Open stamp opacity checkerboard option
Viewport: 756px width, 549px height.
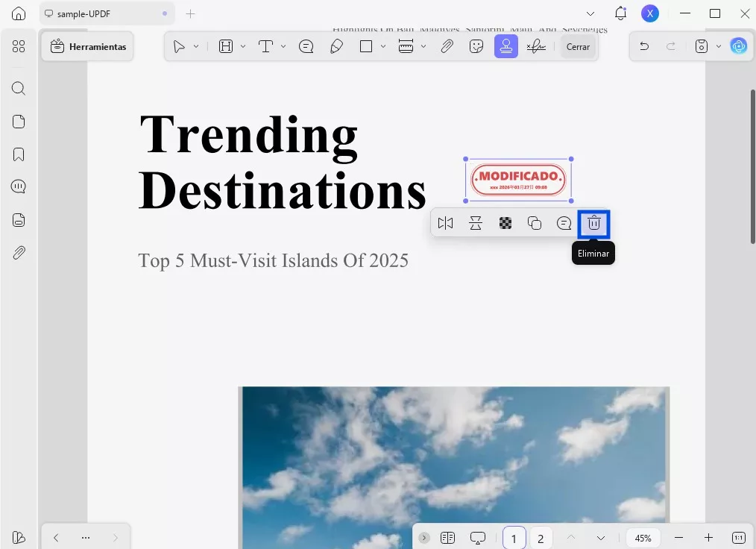pos(505,223)
